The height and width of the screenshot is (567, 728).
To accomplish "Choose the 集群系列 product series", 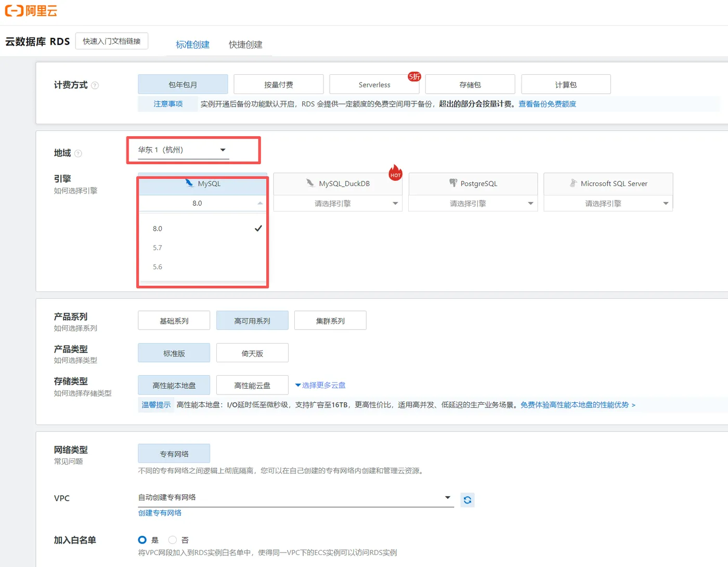I will tap(330, 321).
